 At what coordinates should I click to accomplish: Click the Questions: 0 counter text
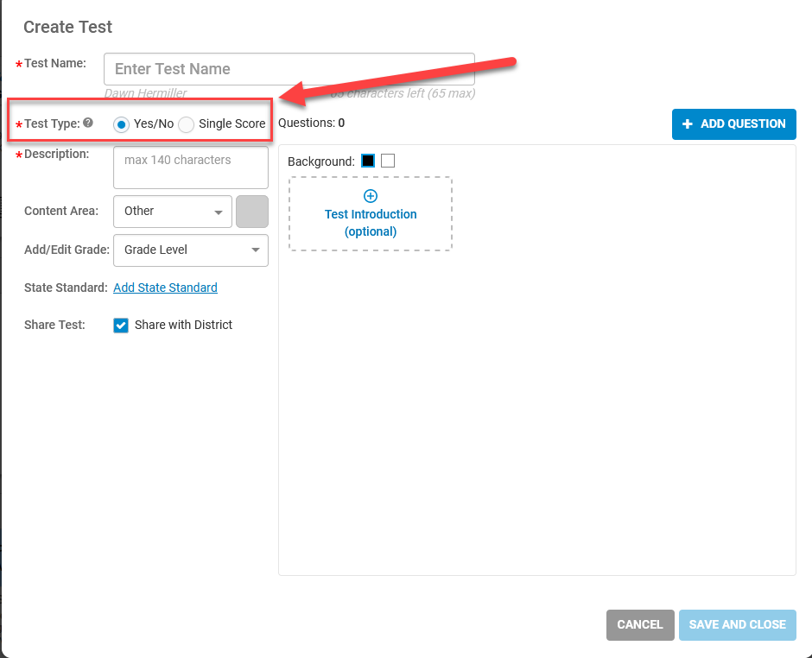coord(311,123)
